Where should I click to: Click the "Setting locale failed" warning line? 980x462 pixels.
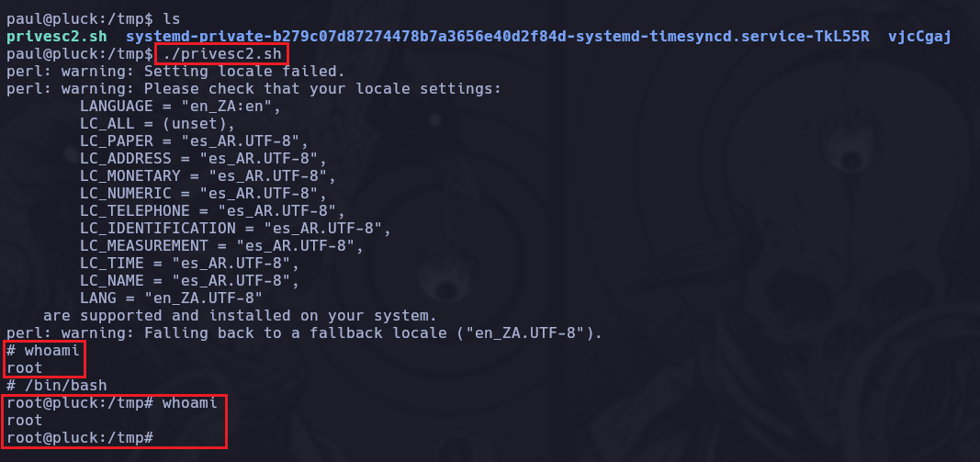tap(175, 71)
